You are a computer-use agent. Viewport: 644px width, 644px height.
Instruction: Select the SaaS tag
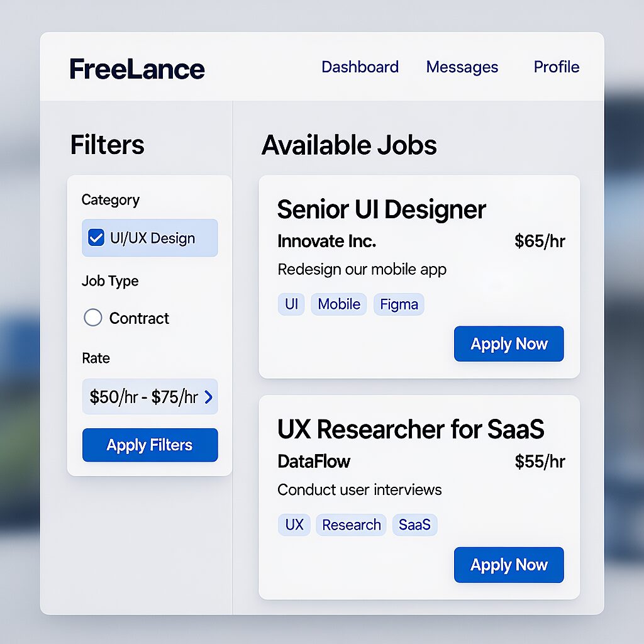414,525
